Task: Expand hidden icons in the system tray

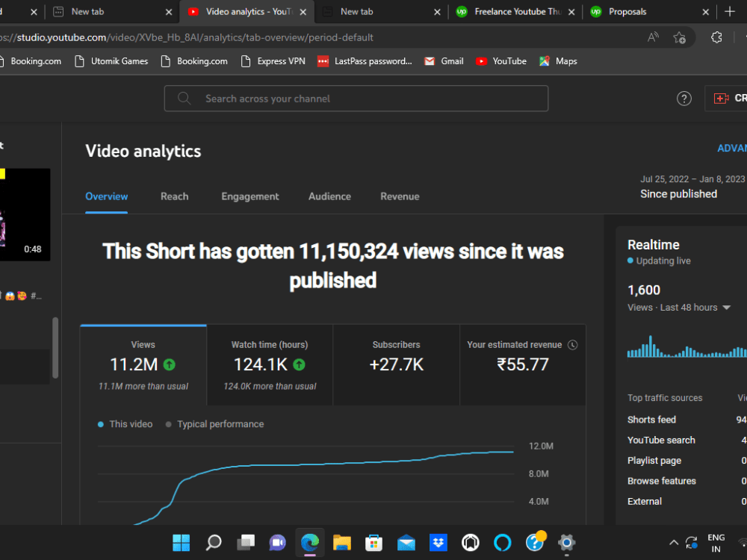Action: click(673, 543)
